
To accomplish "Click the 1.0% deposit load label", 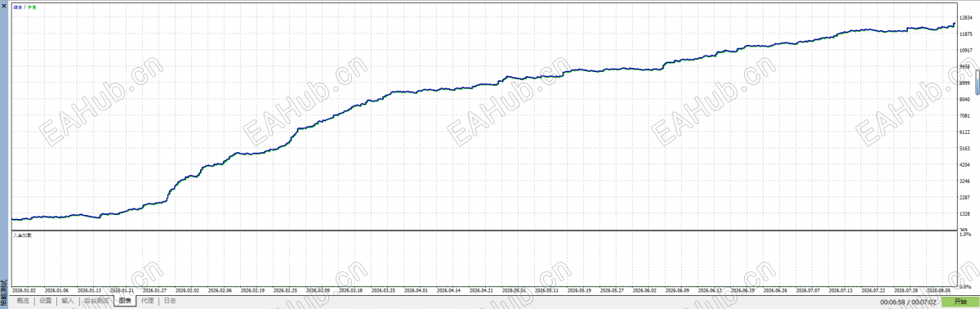I will (x=964, y=235).
